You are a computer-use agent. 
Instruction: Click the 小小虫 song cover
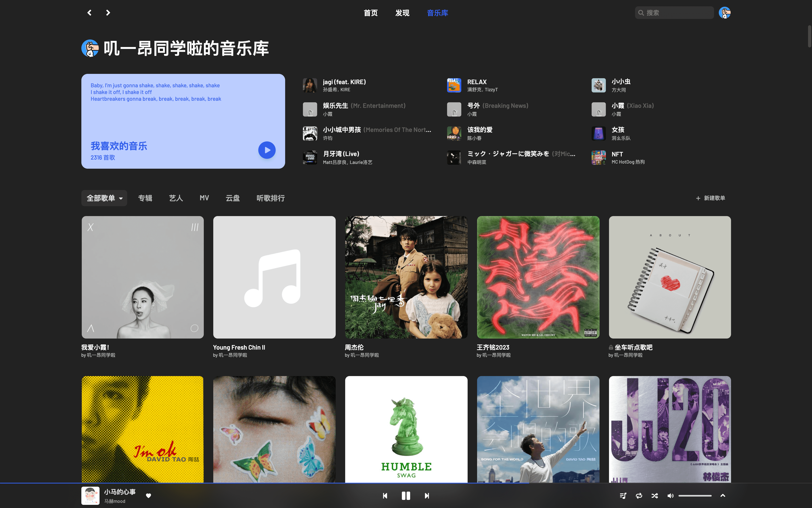[598, 85]
